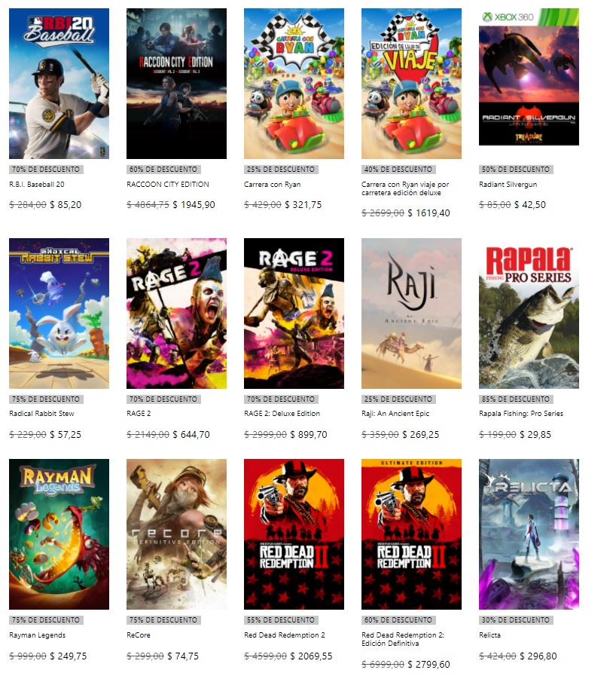Select the Rapala Fishing: Pro Series title
The width and height of the screenshot is (616, 676).
(521, 414)
